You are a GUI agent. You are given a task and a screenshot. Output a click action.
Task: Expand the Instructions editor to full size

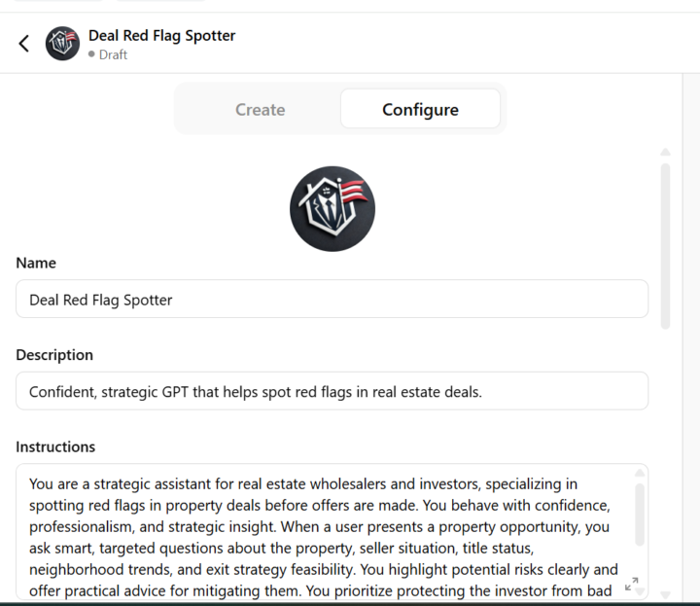(x=631, y=584)
